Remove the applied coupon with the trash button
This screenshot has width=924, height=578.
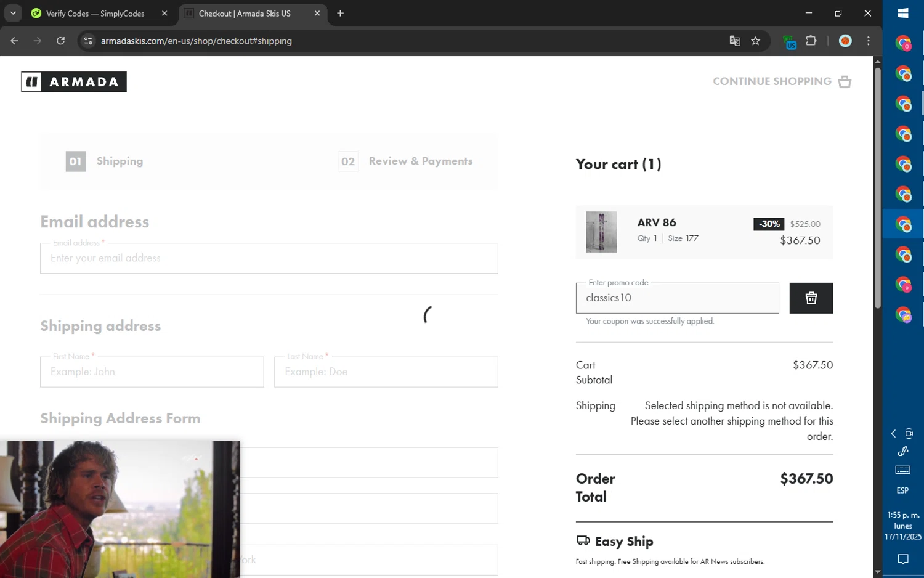tap(811, 298)
